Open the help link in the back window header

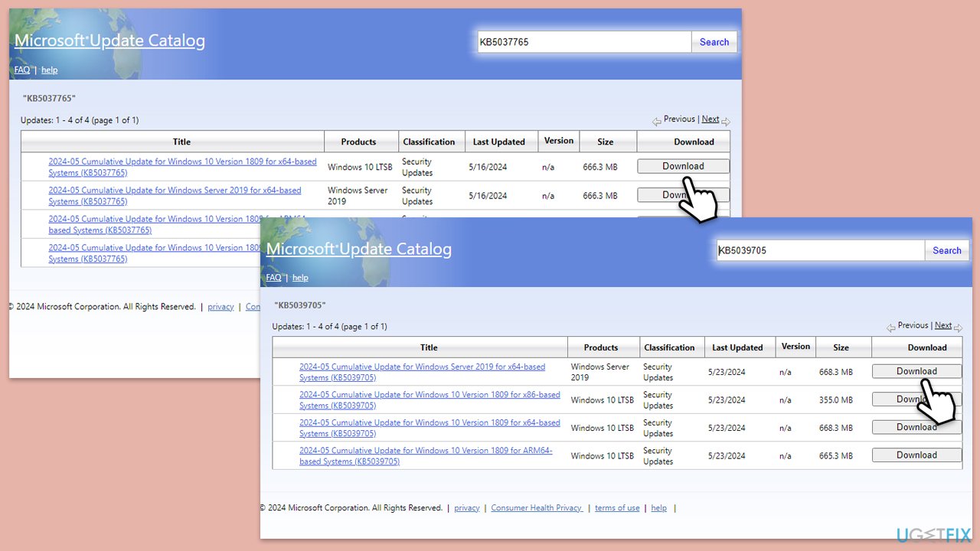(x=49, y=70)
